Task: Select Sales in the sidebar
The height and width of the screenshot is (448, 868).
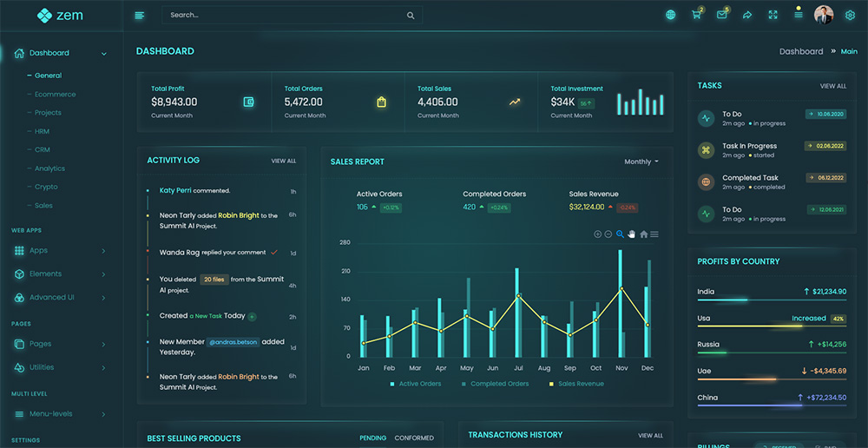Action: 43,206
